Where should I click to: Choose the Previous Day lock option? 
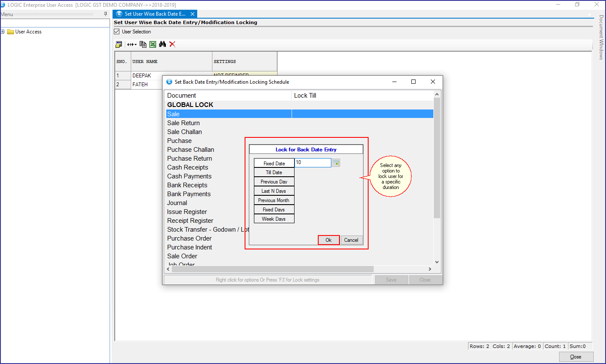(x=274, y=182)
